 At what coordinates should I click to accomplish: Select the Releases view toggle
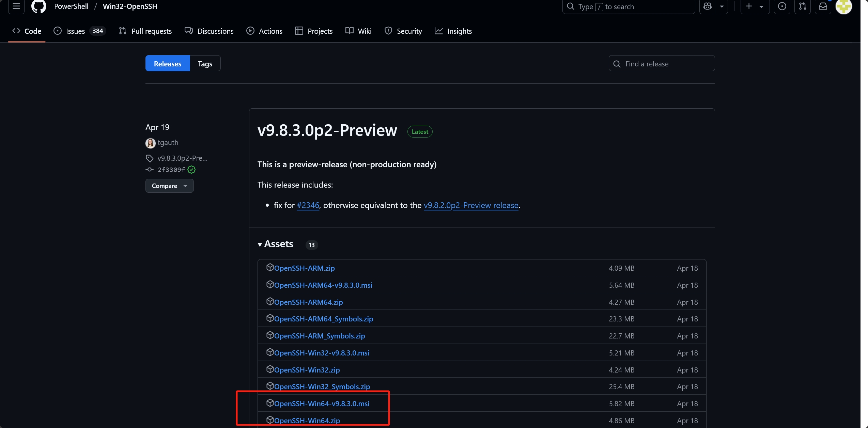pos(167,63)
